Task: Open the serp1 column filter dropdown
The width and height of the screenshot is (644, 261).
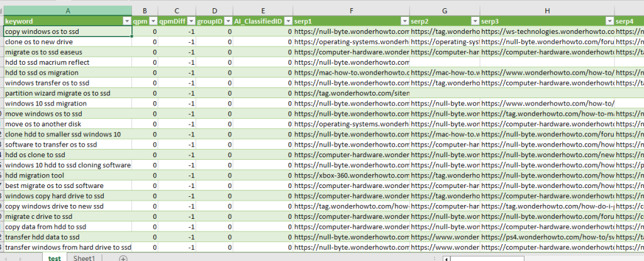Action: click(404, 21)
